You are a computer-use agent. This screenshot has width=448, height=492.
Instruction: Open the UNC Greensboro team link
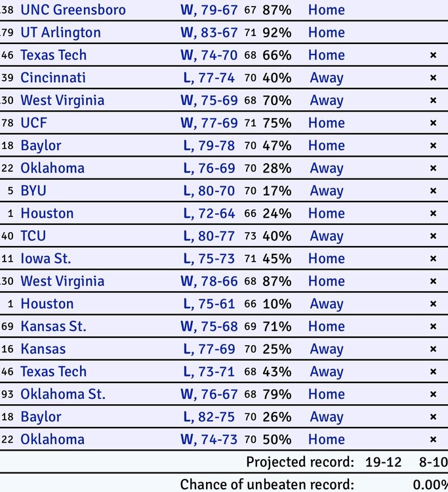[x=73, y=10]
